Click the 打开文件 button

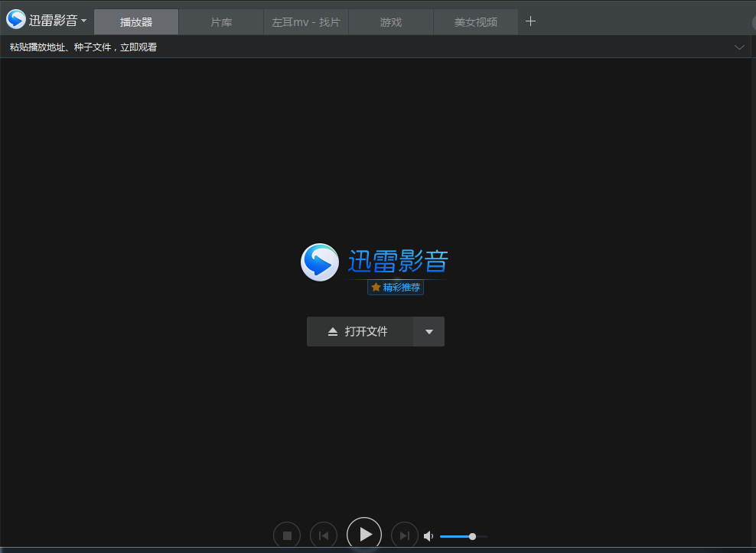coord(360,331)
